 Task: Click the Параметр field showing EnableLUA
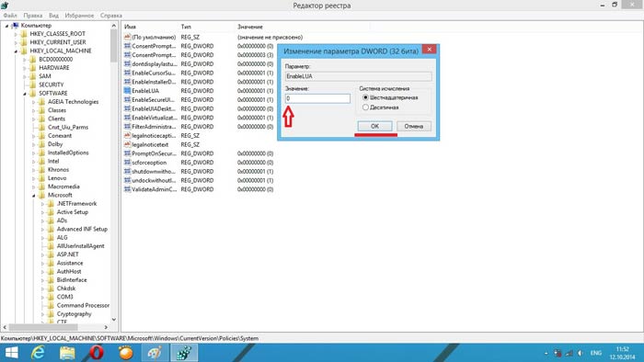(358, 76)
